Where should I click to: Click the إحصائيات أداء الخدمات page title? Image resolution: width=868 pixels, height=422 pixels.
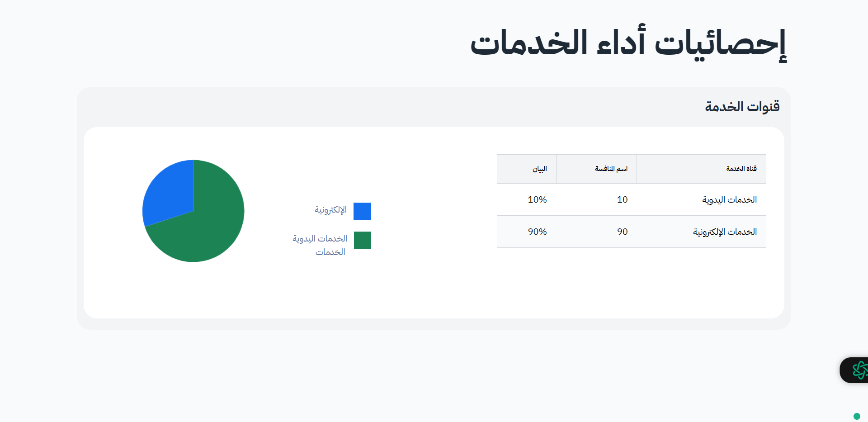click(x=628, y=43)
